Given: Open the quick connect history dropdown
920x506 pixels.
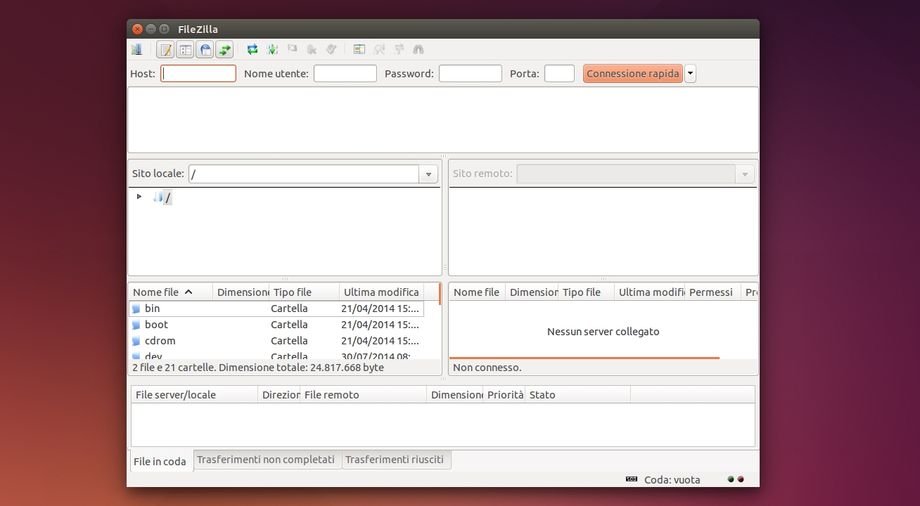Looking at the screenshot, I should click(x=690, y=73).
